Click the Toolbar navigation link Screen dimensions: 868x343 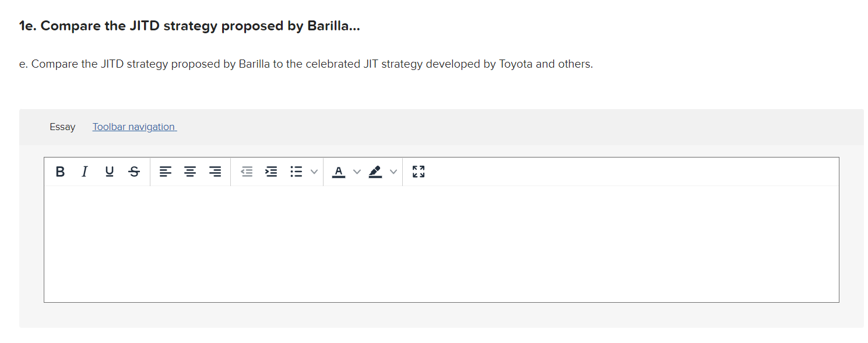coord(134,127)
